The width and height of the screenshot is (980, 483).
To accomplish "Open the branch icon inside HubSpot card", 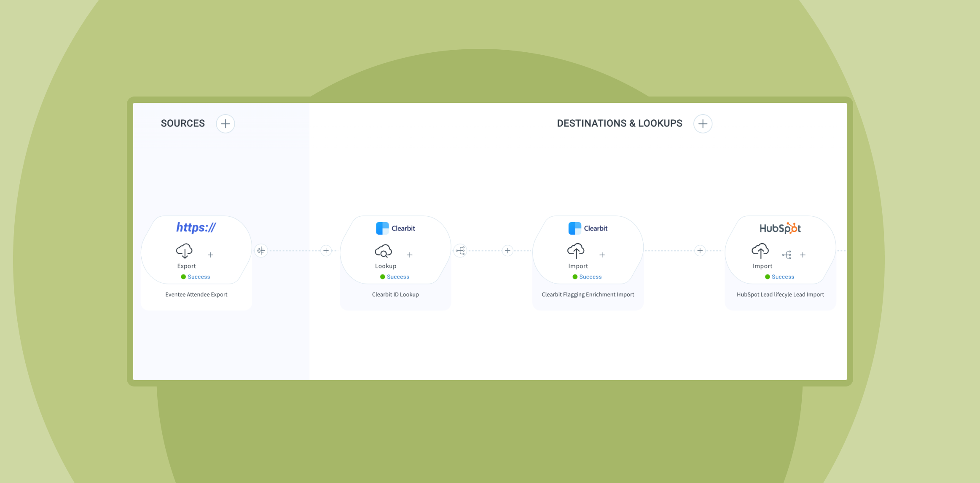I will (787, 255).
